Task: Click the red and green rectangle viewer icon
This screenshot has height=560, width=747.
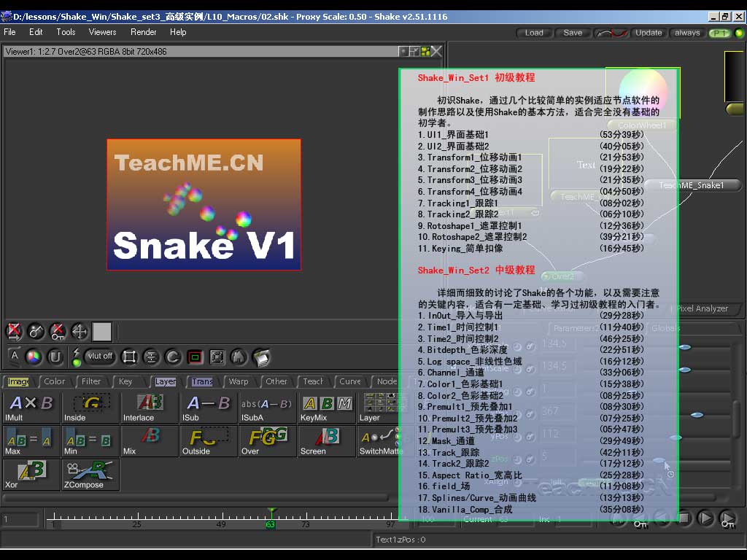Action: coord(195,357)
